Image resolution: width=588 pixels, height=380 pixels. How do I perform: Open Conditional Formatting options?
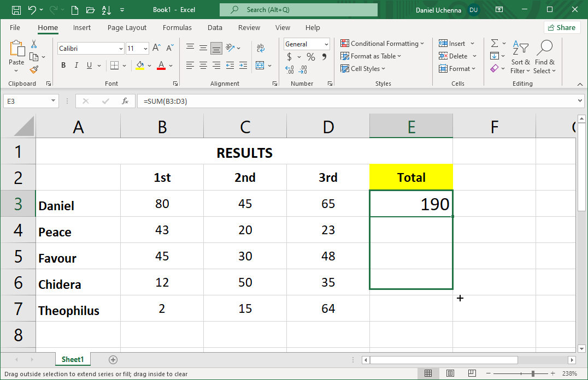tap(383, 43)
